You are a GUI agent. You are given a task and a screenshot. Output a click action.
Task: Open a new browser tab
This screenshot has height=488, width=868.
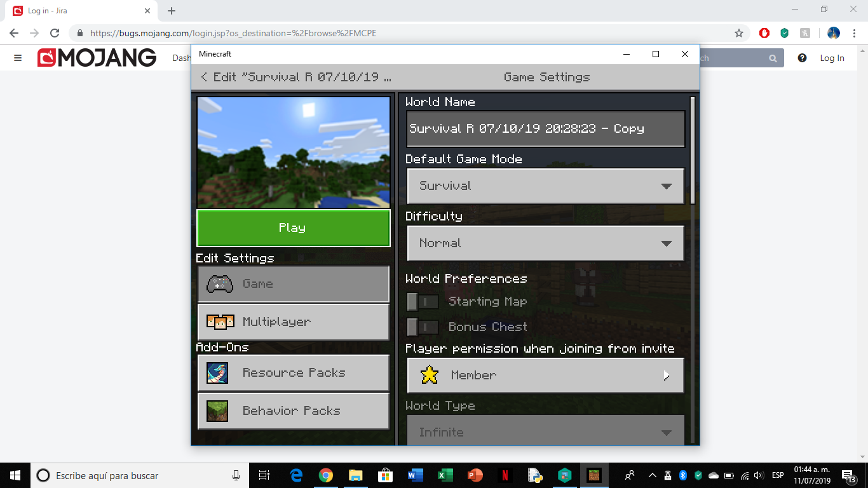tap(172, 11)
